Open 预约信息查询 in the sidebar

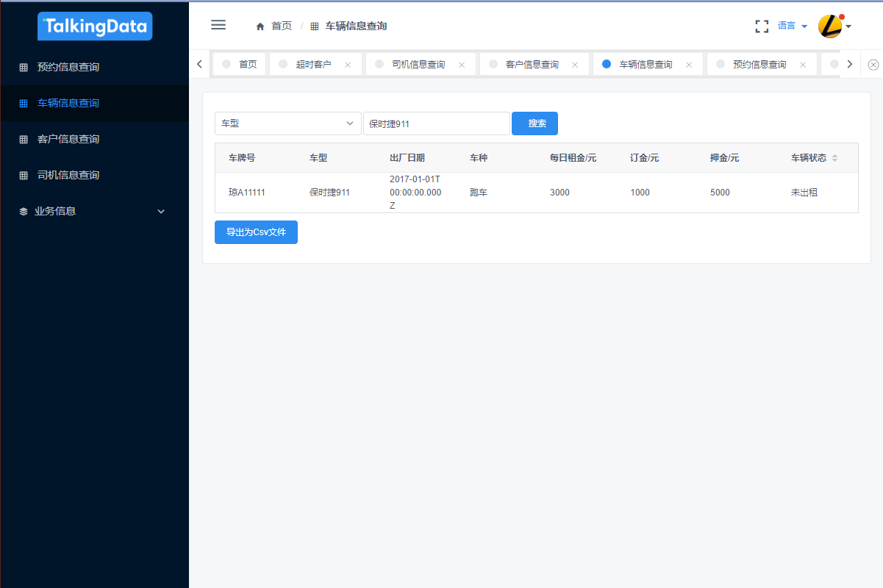click(x=94, y=67)
